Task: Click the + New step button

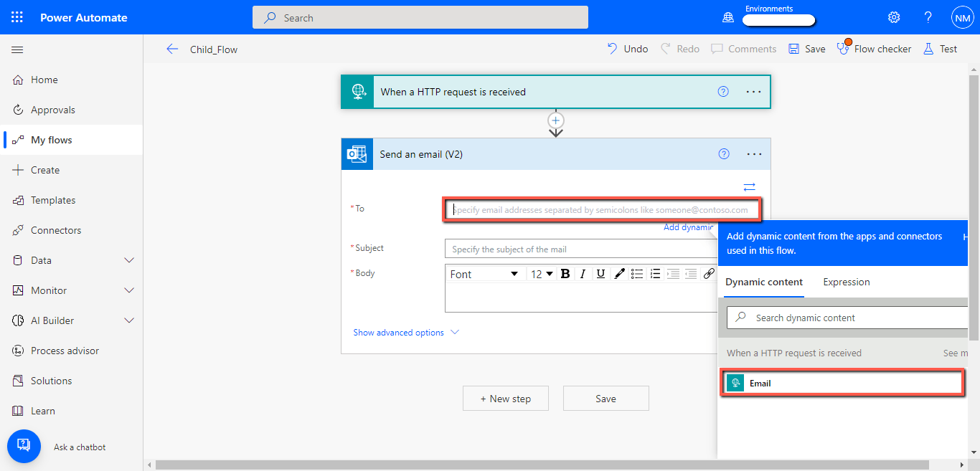Action: pos(506,399)
